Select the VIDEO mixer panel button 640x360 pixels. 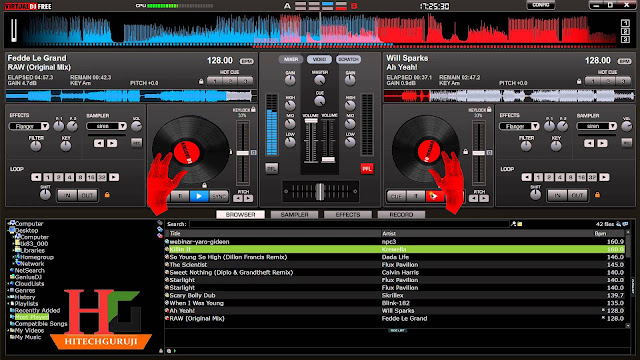[x=319, y=59]
